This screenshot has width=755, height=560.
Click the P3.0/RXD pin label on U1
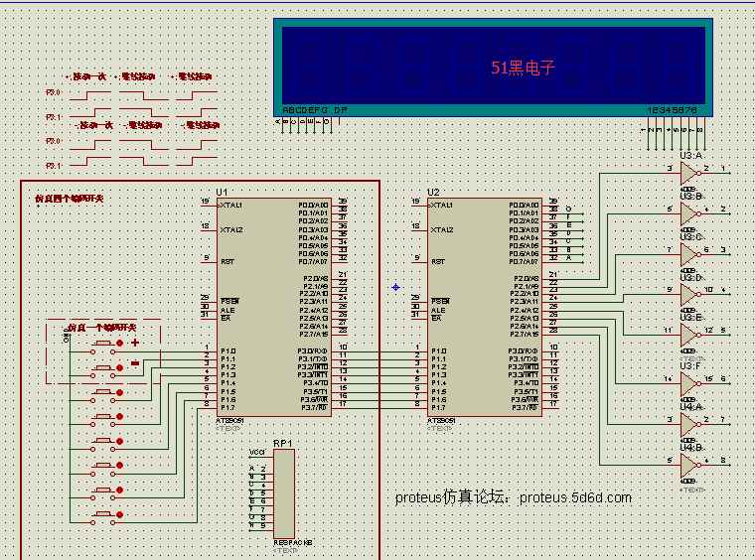pyautogui.click(x=313, y=351)
